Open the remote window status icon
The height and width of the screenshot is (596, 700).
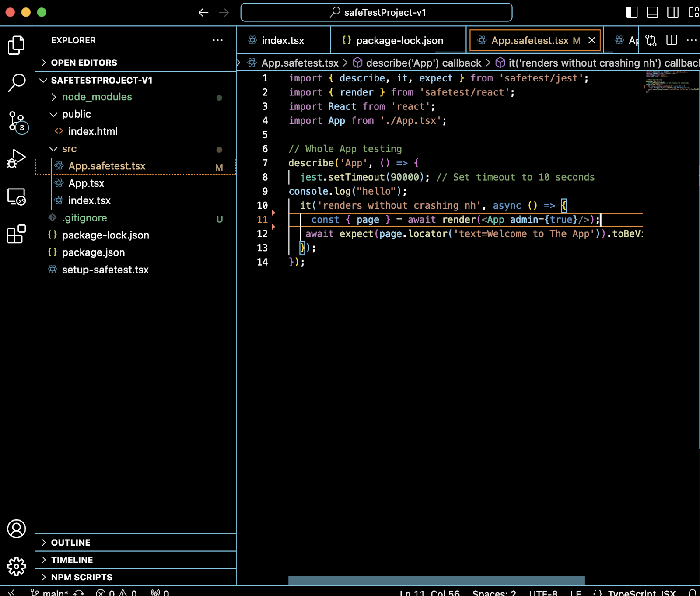12,592
